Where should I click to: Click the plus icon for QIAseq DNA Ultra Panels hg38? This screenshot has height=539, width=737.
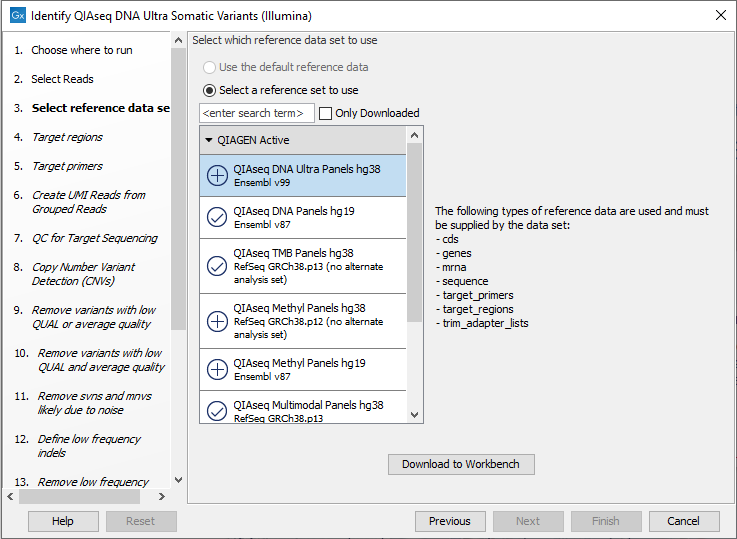[217, 175]
